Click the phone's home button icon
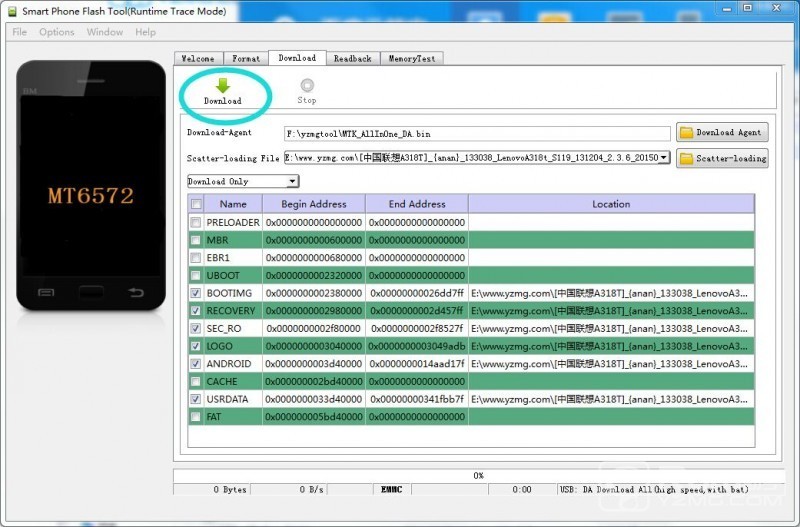Viewport: 800px width, 527px height. click(x=91, y=293)
